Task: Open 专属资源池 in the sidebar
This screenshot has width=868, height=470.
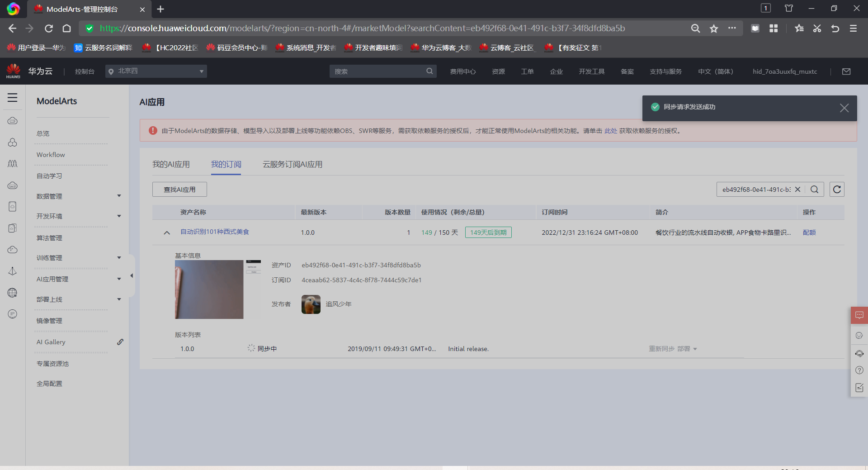Action: point(52,364)
